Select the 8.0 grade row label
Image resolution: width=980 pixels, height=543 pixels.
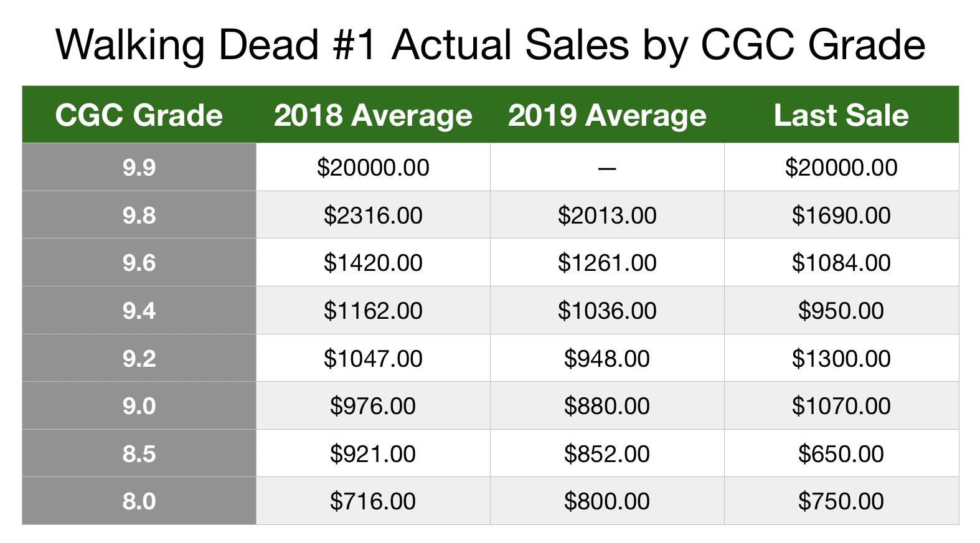139,501
